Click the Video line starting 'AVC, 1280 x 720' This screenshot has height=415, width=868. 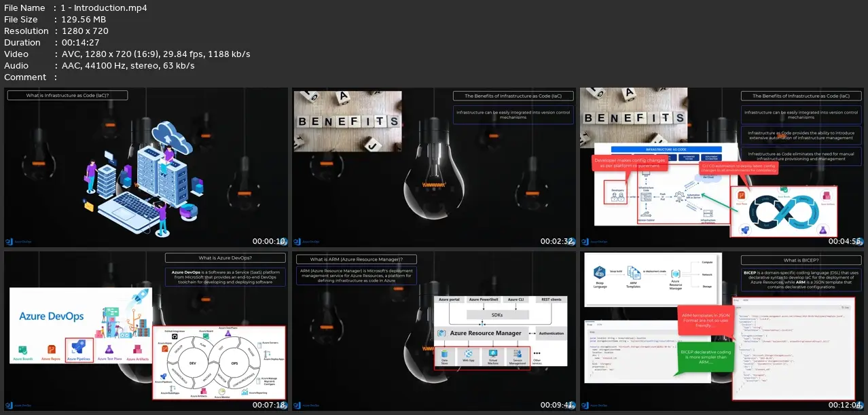[156, 54]
